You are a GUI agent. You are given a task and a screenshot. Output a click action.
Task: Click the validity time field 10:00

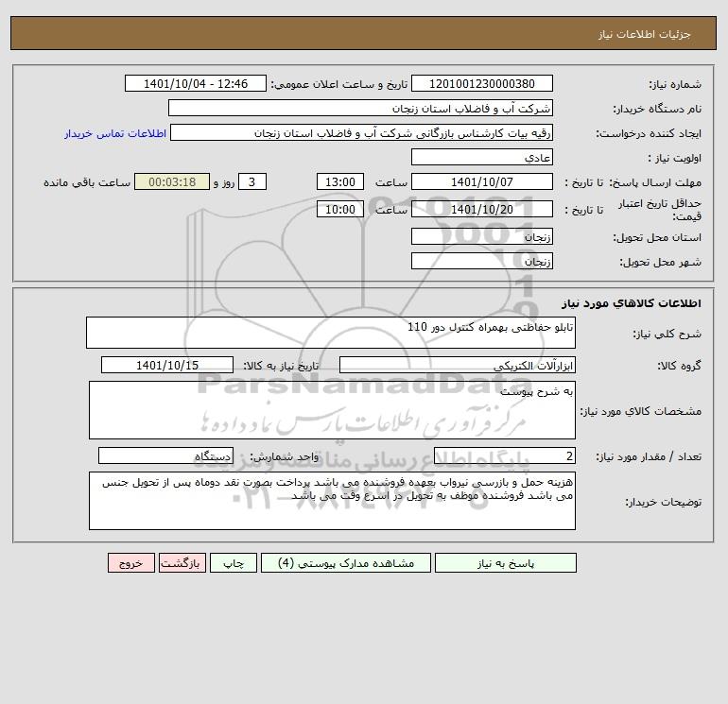(340, 209)
